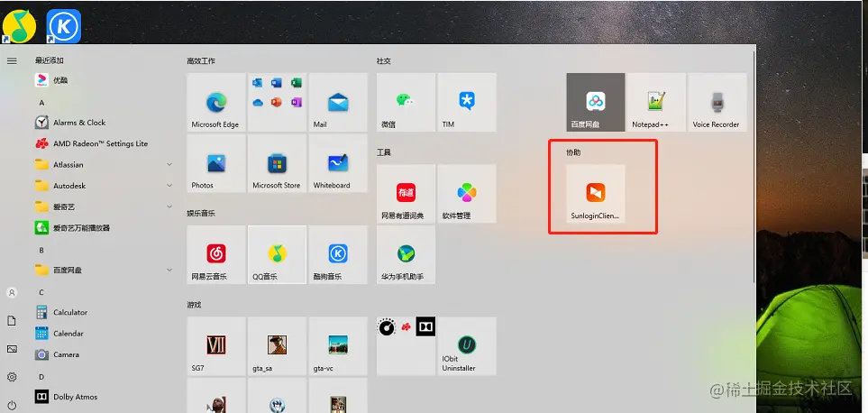The width and height of the screenshot is (868, 413).
Task: Open the 酷狗 desktop shortcut
Action: 64,26
